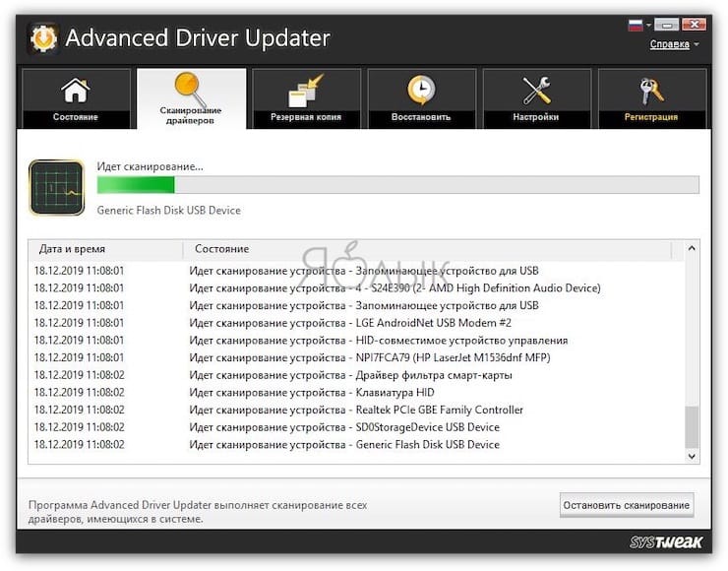Select the Сканирование драйверов tab label

[190, 115]
